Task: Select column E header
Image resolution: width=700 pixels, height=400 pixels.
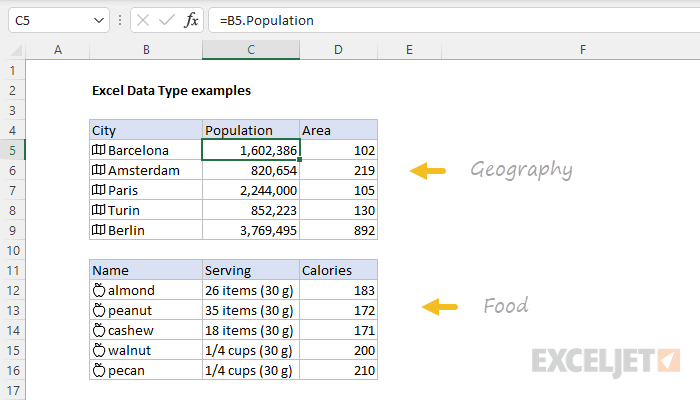Action: coord(409,50)
